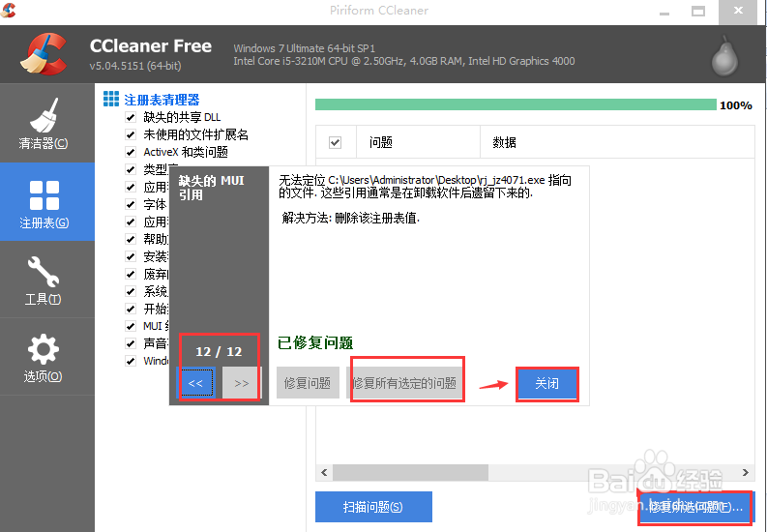Open the Options (选项) section
Screen dimensions: 767x532
tap(47, 357)
